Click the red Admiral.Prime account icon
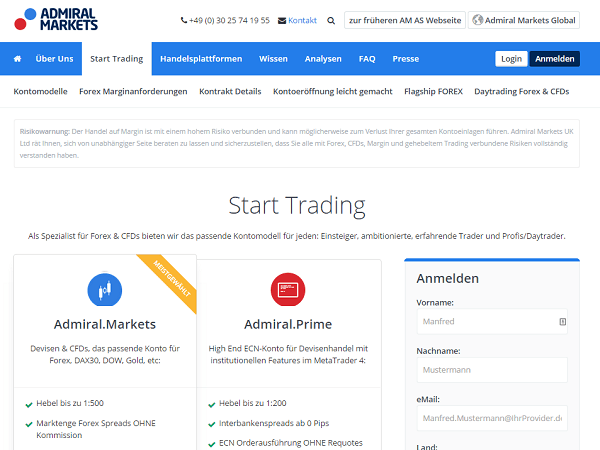 pyautogui.click(x=288, y=290)
